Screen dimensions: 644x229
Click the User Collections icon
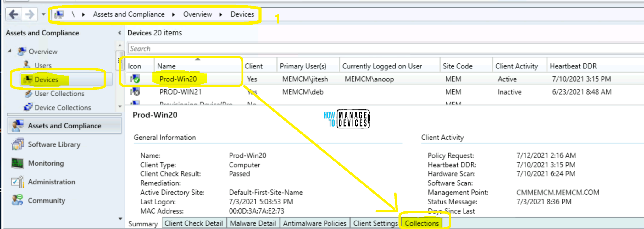(28, 93)
